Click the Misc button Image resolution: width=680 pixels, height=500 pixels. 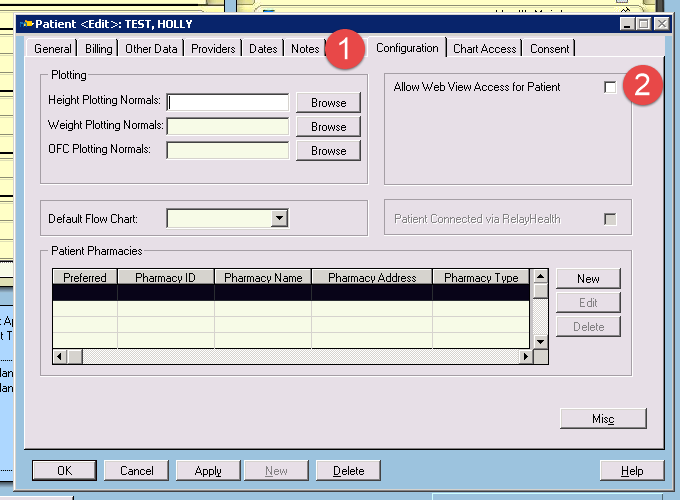(x=603, y=419)
